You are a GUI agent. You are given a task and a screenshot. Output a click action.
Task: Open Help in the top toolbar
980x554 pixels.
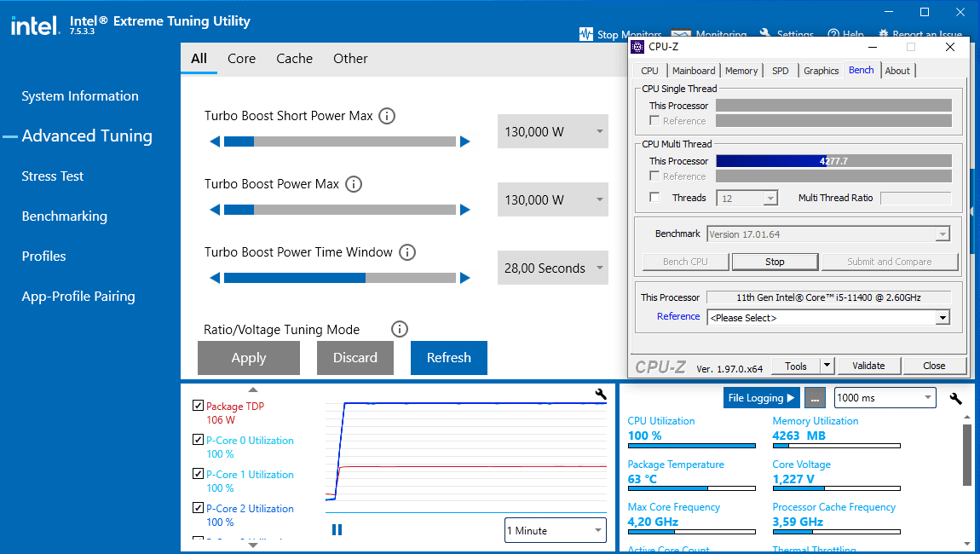pos(845,34)
